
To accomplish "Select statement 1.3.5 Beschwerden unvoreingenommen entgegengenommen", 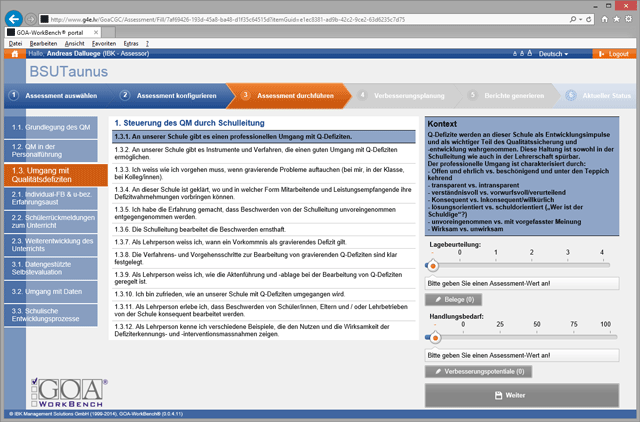I will coord(264,213).
